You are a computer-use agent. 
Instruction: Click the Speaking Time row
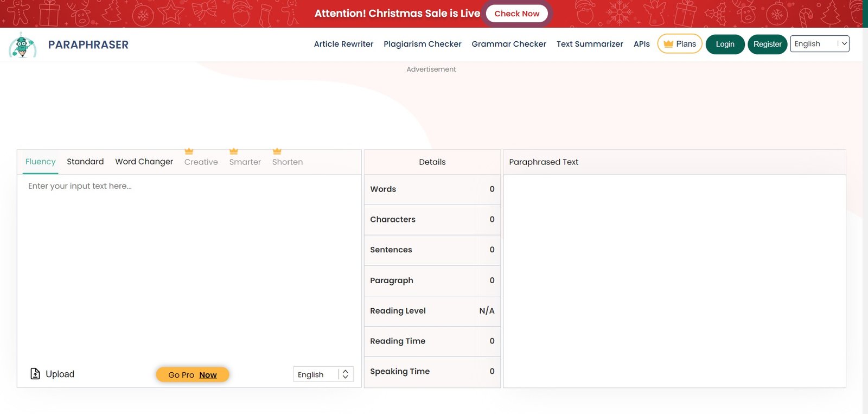(432, 372)
